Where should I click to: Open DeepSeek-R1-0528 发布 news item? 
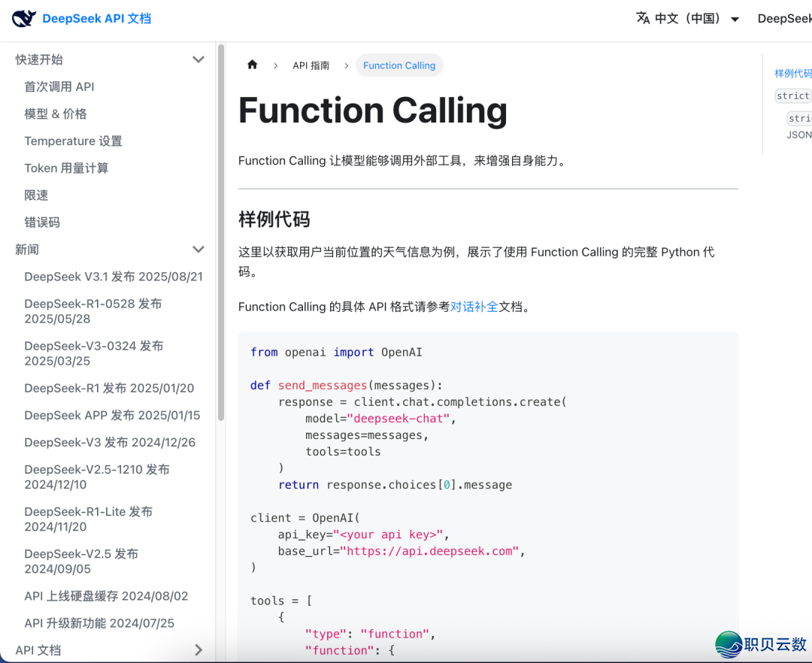click(93, 311)
